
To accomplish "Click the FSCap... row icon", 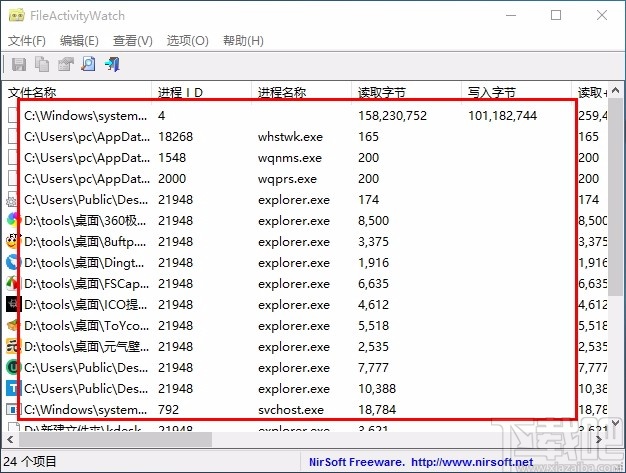I will [x=13, y=283].
